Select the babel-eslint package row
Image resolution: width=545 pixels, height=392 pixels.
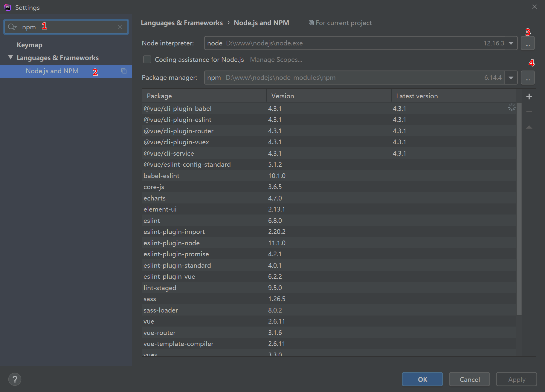click(329, 176)
